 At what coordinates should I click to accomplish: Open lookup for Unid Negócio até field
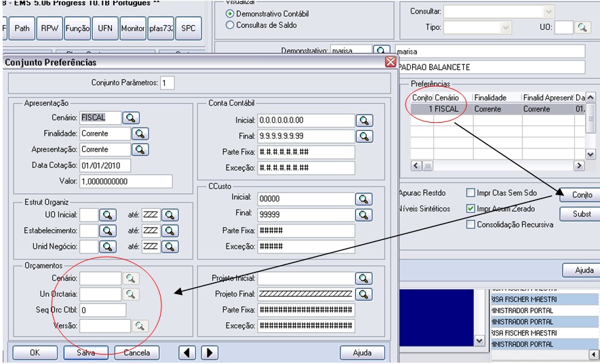pyautogui.click(x=170, y=247)
